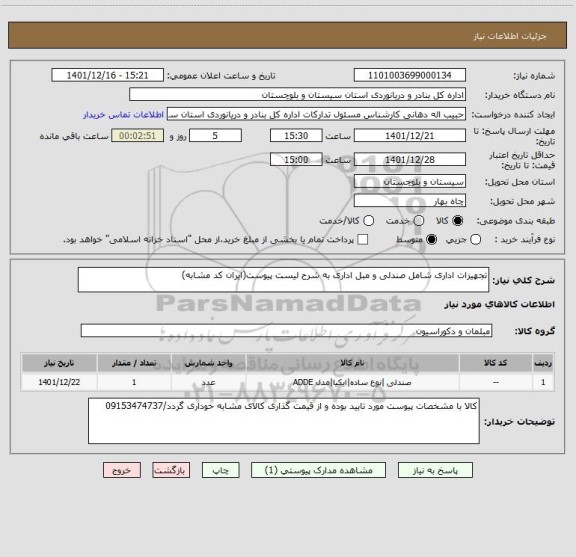Viewport: 576px width, 557px height.
Task: Click the اطلاعات کالاهای مورد نیاز heading
Action: [500, 305]
